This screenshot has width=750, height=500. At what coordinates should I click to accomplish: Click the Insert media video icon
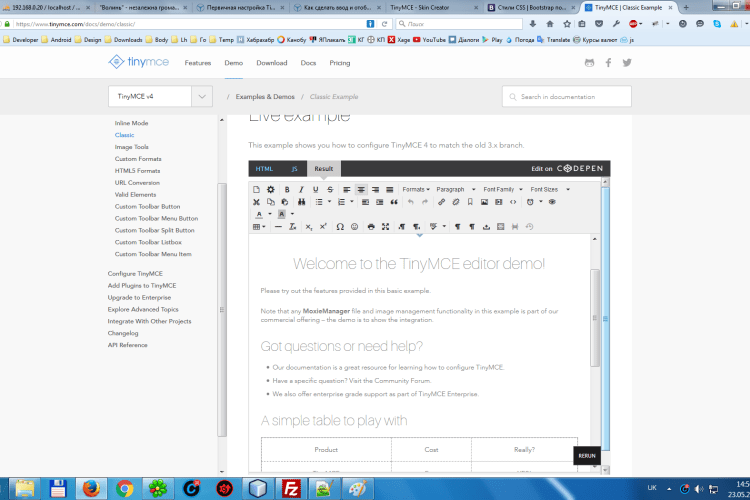tap(499, 202)
